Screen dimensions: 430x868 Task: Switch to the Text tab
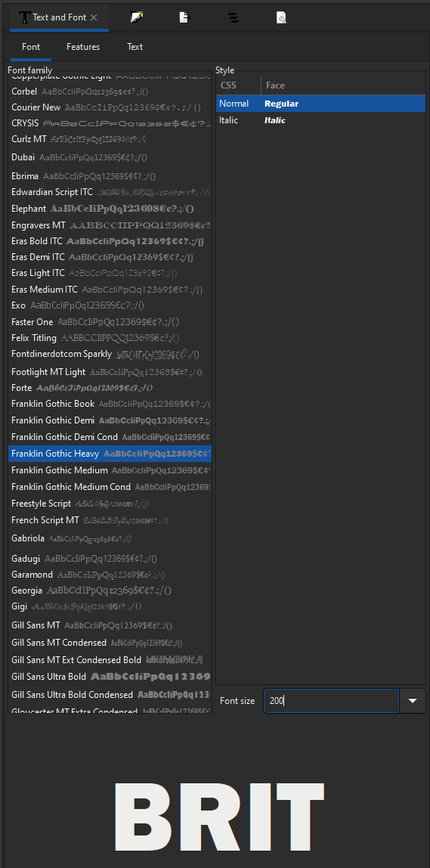pyautogui.click(x=135, y=47)
